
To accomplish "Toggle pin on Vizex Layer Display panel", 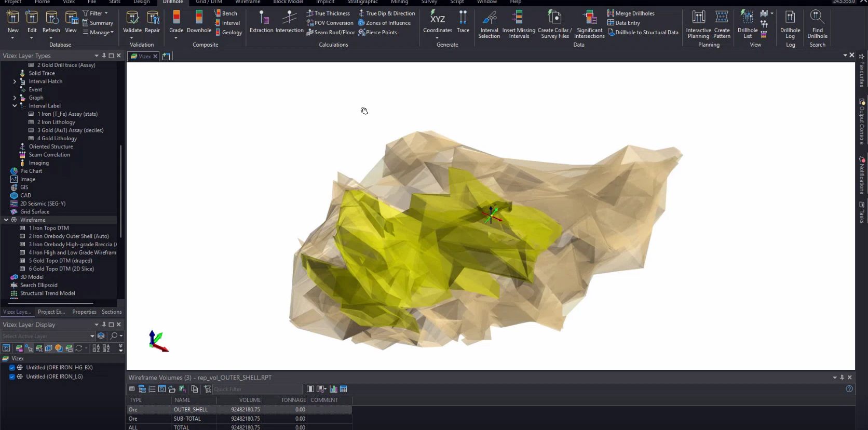I will click(104, 325).
